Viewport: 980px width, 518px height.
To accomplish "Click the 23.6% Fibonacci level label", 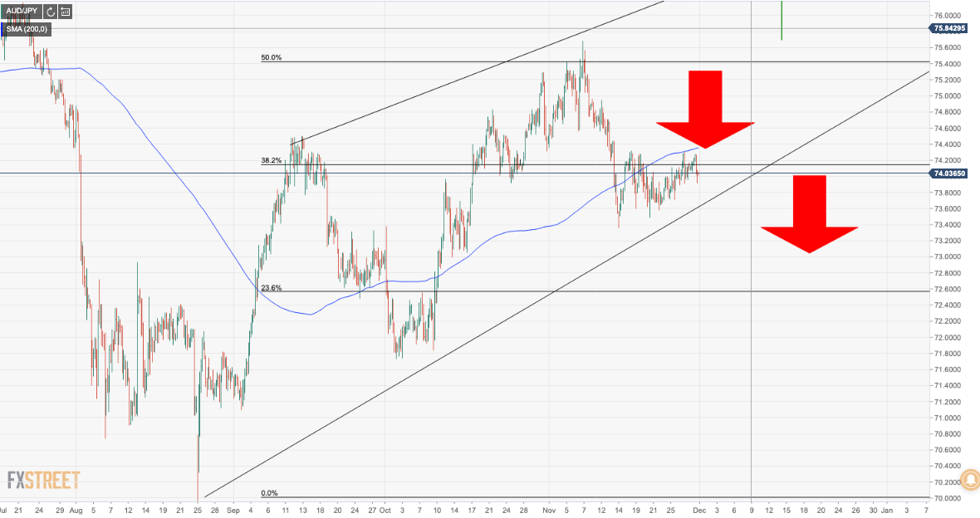I will [272, 288].
